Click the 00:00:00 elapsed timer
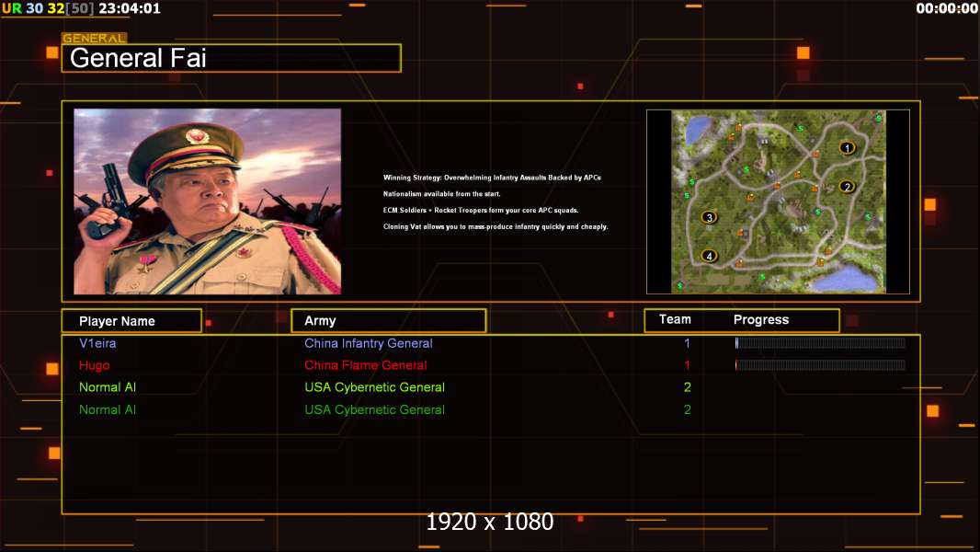Viewport: 980px width, 552px height. [x=947, y=8]
